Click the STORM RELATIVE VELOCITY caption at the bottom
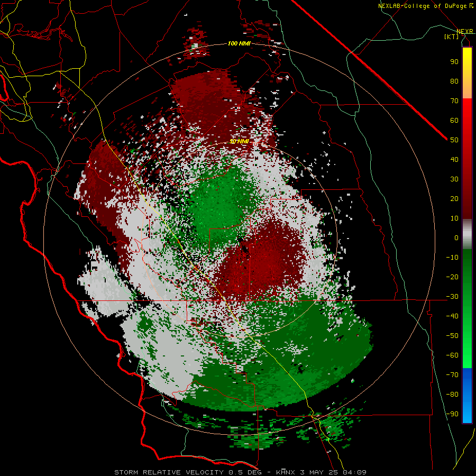The width and height of the screenshot is (476, 476). coord(240,472)
